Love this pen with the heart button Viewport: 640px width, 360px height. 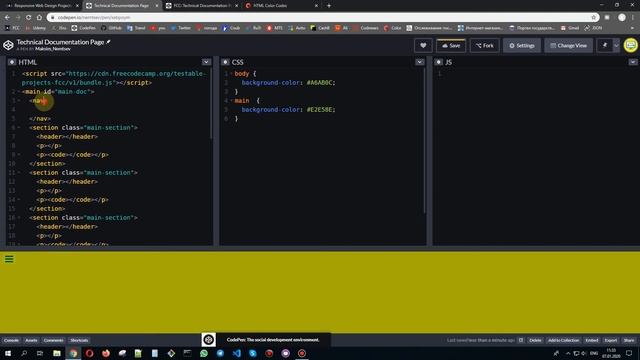point(423,45)
